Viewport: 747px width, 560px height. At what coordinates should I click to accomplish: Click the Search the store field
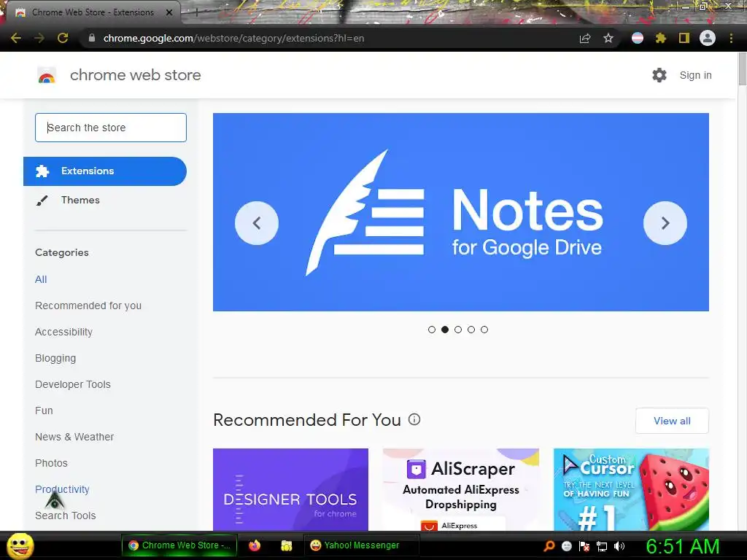tap(111, 128)
